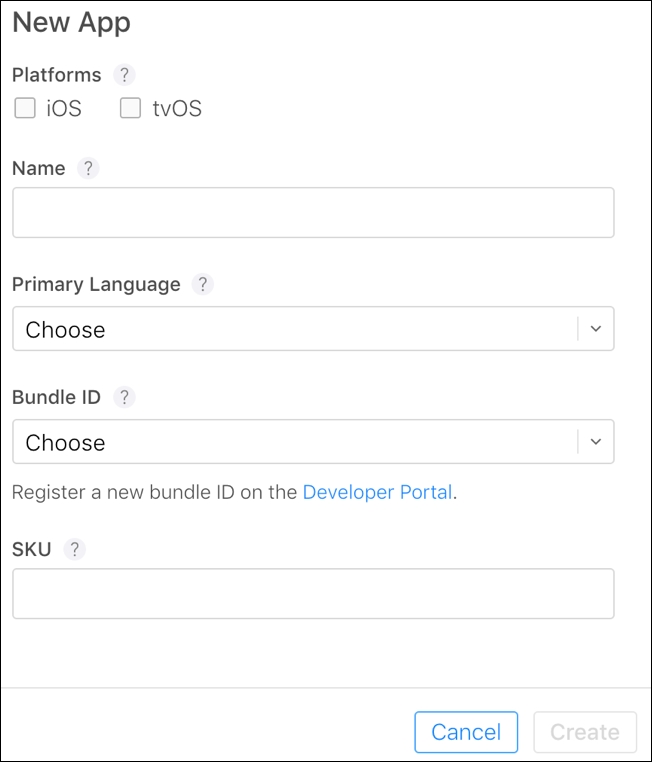Show help for the SKU field
Viewport: 652px width, 762px height.
(x=74, y=549)
